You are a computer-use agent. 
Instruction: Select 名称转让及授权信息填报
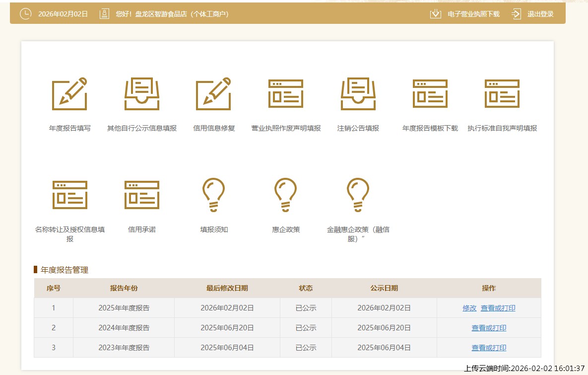point(69,195)
